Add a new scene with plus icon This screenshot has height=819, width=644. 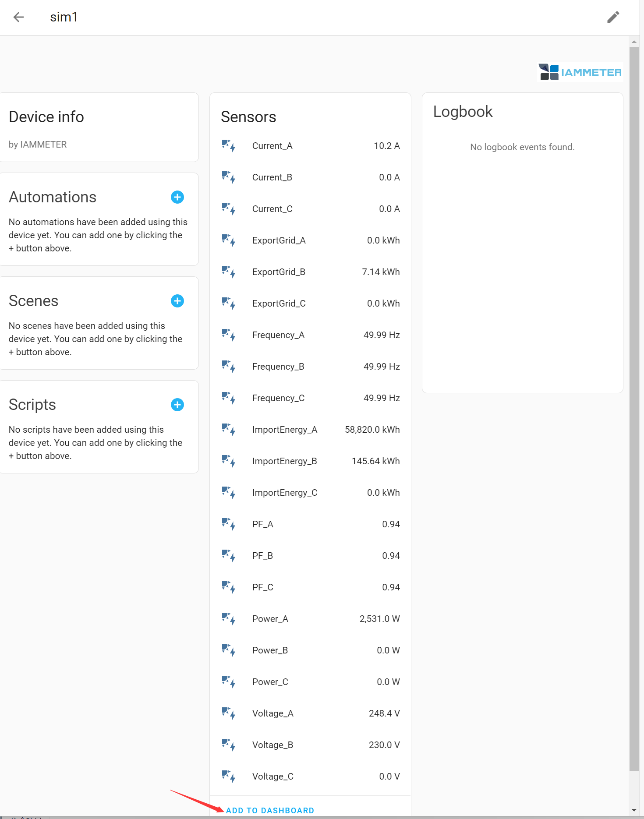point(177,301)
